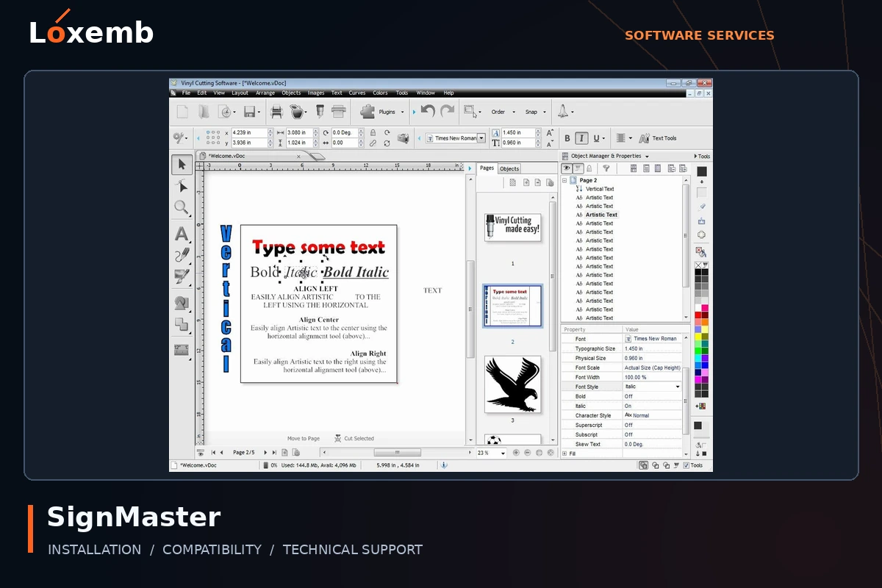Toggle Bold formatting button
This screenshot has width=882, height=588.
tap(567, 137)
